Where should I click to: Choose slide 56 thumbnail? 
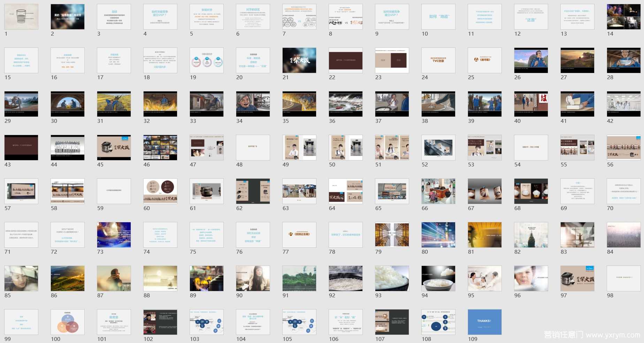click(x=624, y=148)
